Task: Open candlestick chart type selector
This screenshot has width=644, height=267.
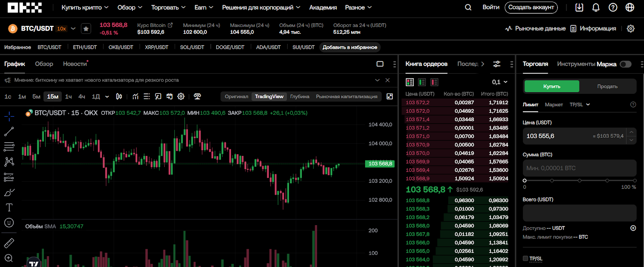Action: point(119,96)
